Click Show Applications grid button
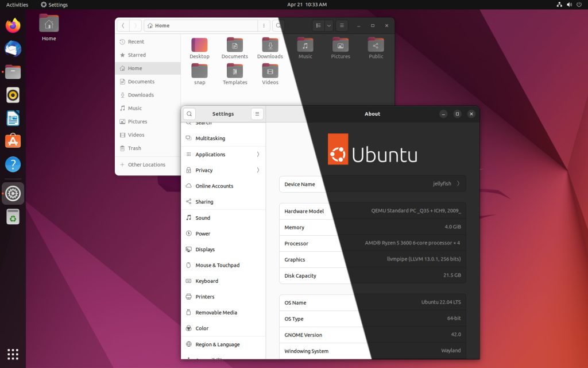 [x=13, y=354]
